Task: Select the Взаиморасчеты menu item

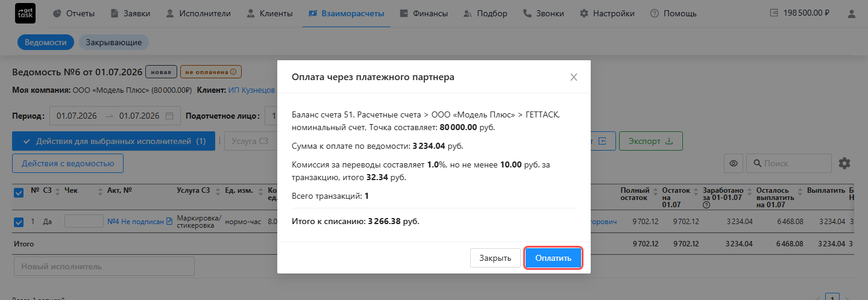Action: (x=346, y=13)
